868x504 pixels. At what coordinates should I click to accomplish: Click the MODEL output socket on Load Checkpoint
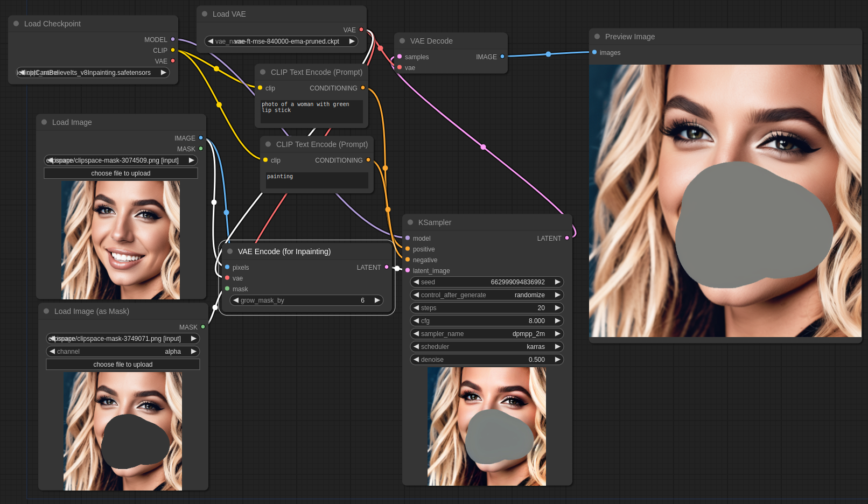coord(172,39)
